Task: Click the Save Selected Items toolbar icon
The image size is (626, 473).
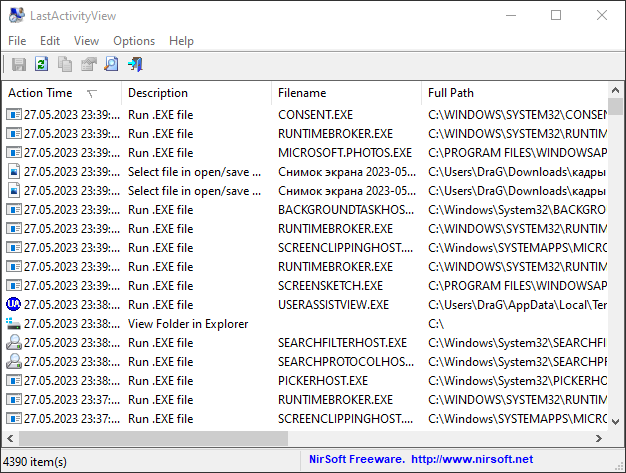Action: [18, 65]
